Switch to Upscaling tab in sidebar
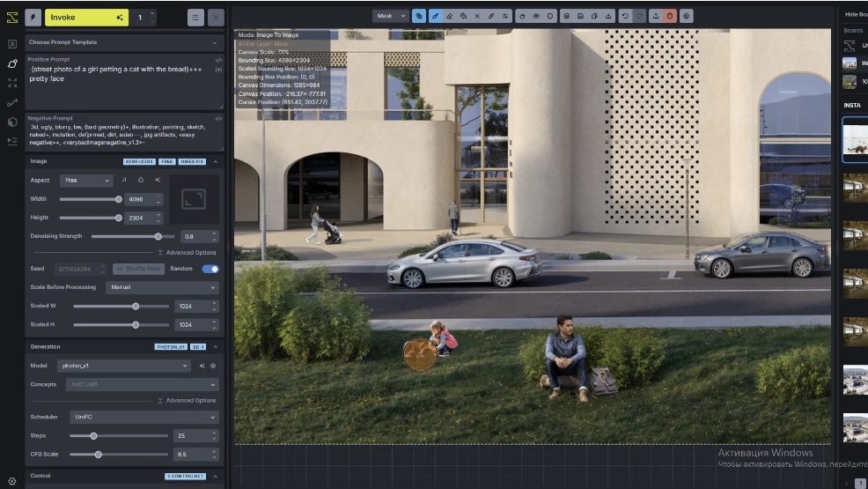Viewport: 868px width, 489px height. click(x=12, y=83)
